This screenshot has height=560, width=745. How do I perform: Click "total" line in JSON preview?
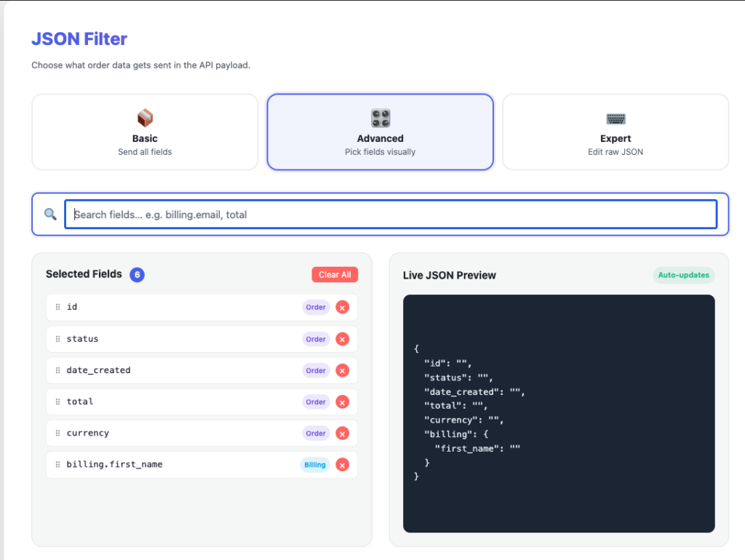tap(455, 406)
